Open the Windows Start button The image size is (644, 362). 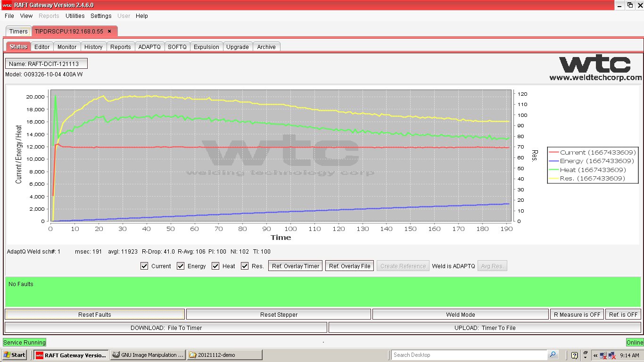[x=15, y=355]
